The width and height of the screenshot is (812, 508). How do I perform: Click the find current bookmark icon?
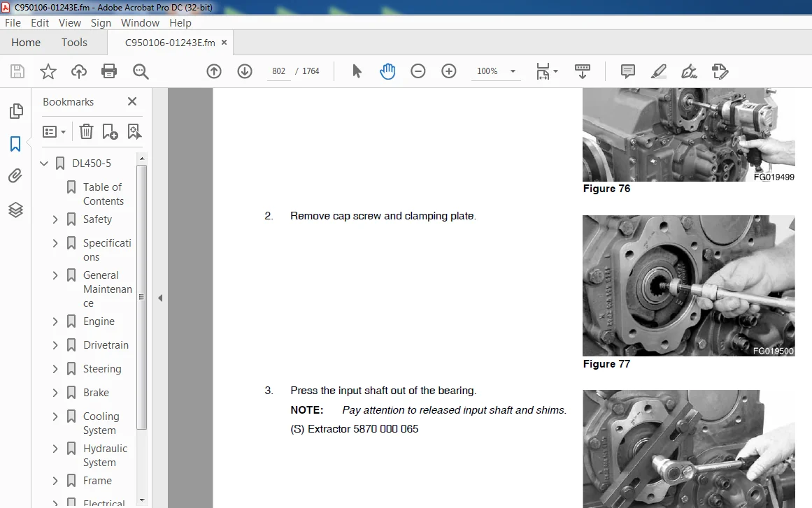134,131
